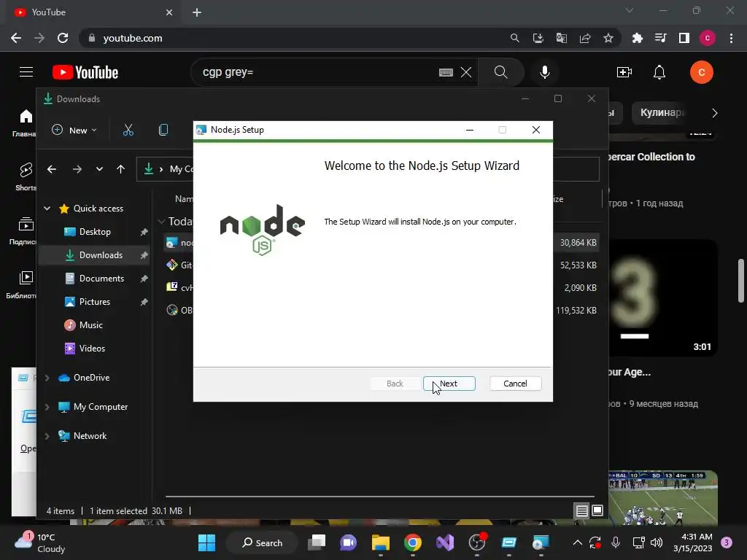
Task: Click Cut scissors icon in Explorer
Action: coord(128,130)
